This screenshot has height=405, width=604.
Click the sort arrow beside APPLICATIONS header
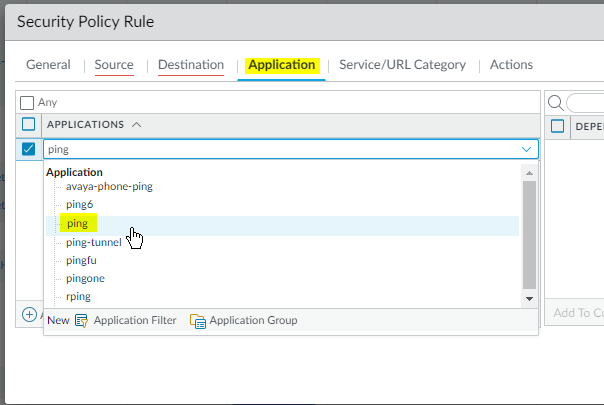point(136,125)
